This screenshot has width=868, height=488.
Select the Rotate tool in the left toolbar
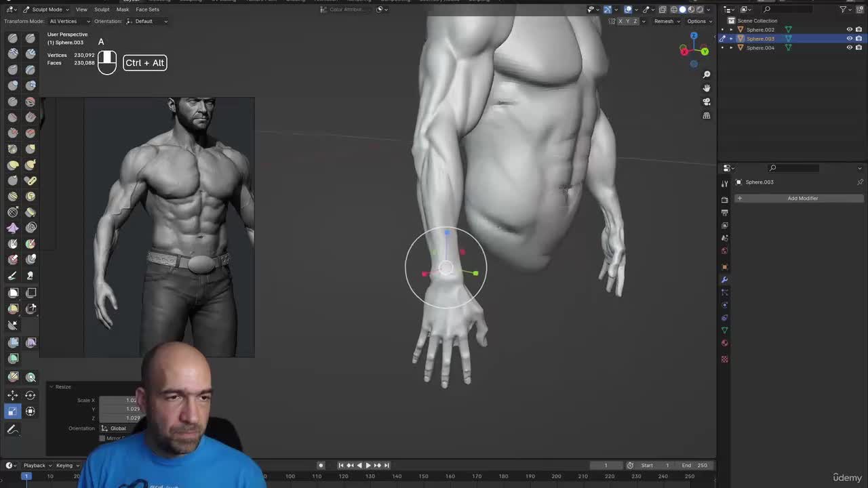(31, 395)
